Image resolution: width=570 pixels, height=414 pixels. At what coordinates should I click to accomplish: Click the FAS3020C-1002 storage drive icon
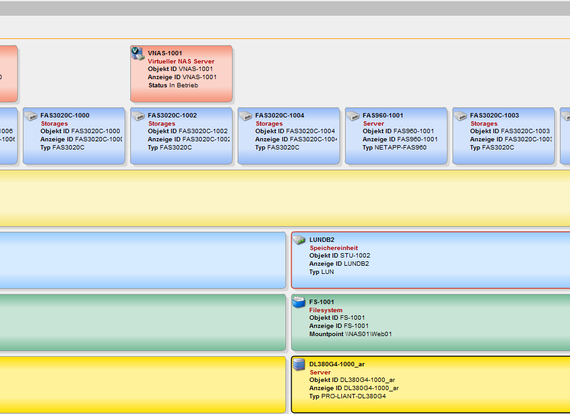coord(138,116)
